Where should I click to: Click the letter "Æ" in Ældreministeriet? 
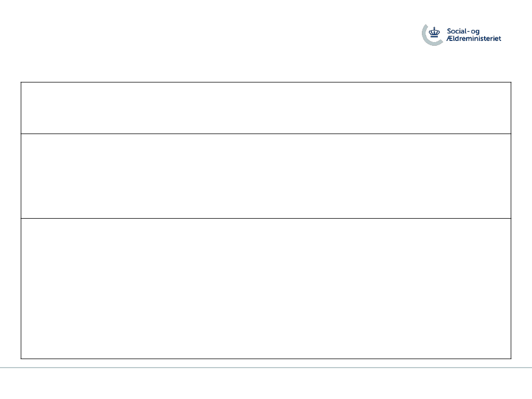click(450, 38)
